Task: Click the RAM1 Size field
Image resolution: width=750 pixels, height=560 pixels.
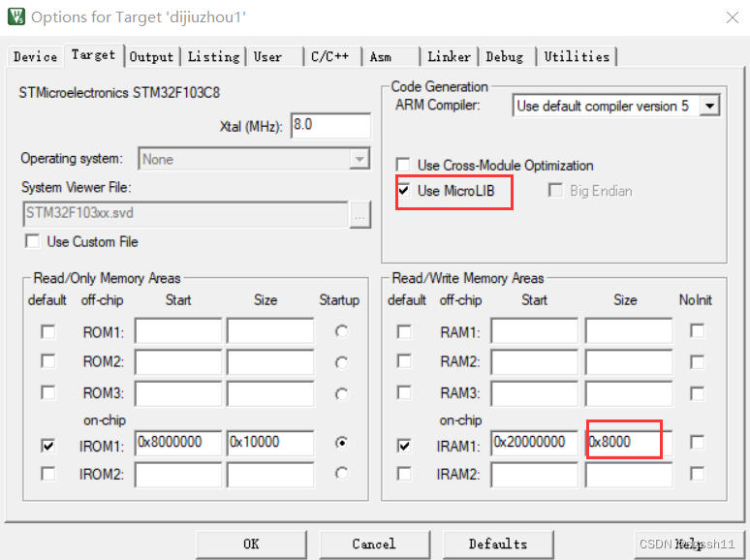Action: tap(629, 330)
